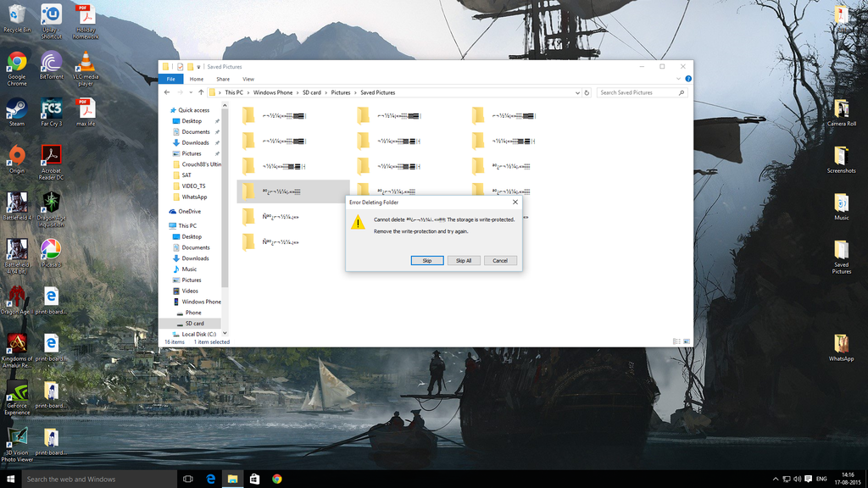Close the Error Deleting Folder dialog
Screen dimensions: 868x488
pos(515,202)
